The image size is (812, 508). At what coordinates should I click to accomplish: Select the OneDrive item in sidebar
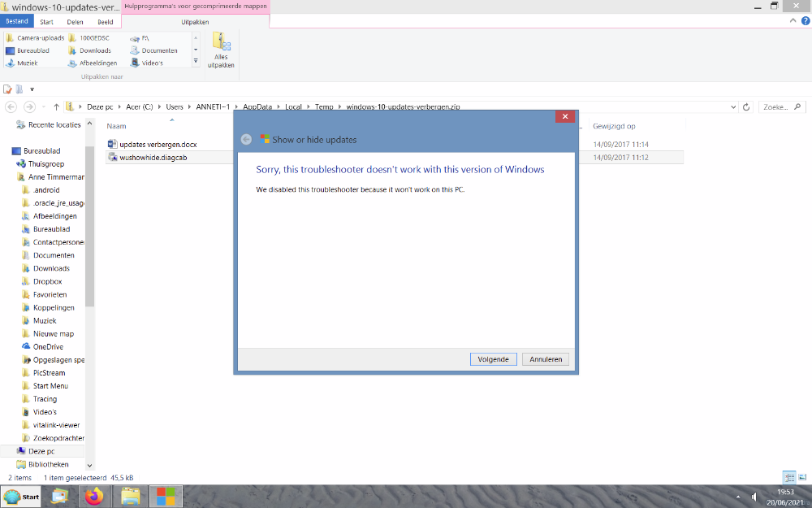point(48,347)
